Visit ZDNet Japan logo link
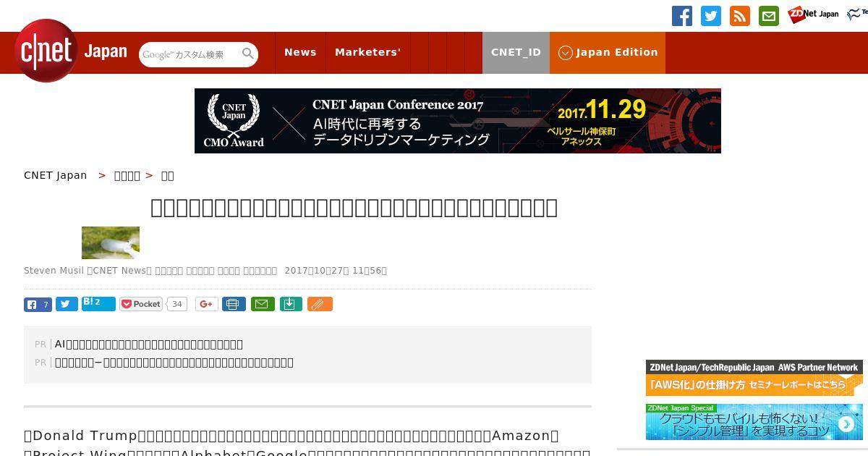This screenshot has height=456, width=868. pyautogui.click(x=813, y=14)
